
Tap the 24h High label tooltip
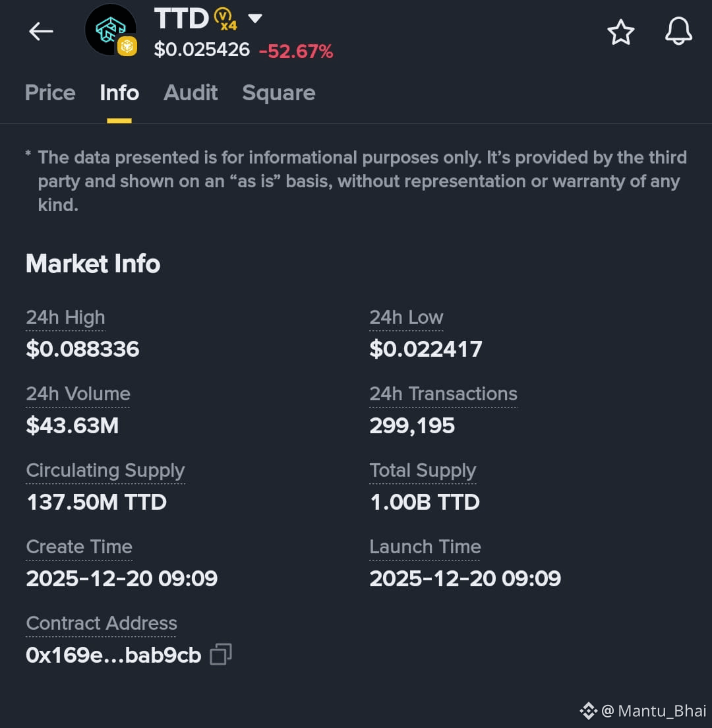[x=65, y=318]
